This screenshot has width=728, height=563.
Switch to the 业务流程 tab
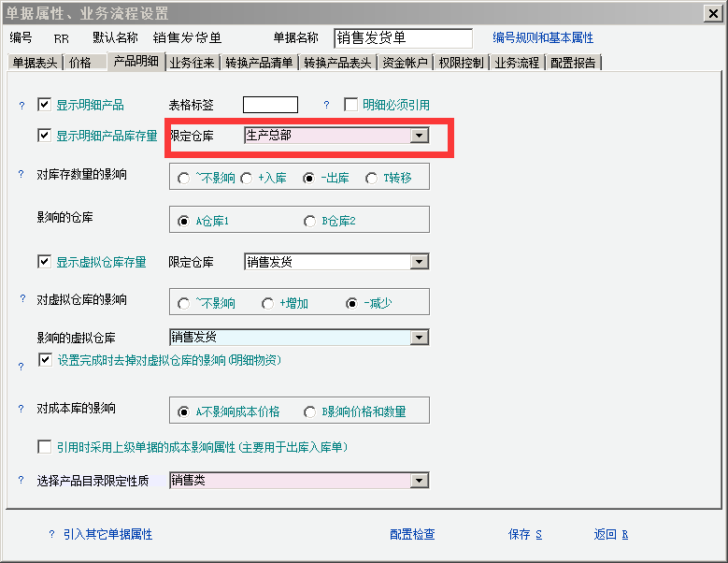[x=517, y=63]
